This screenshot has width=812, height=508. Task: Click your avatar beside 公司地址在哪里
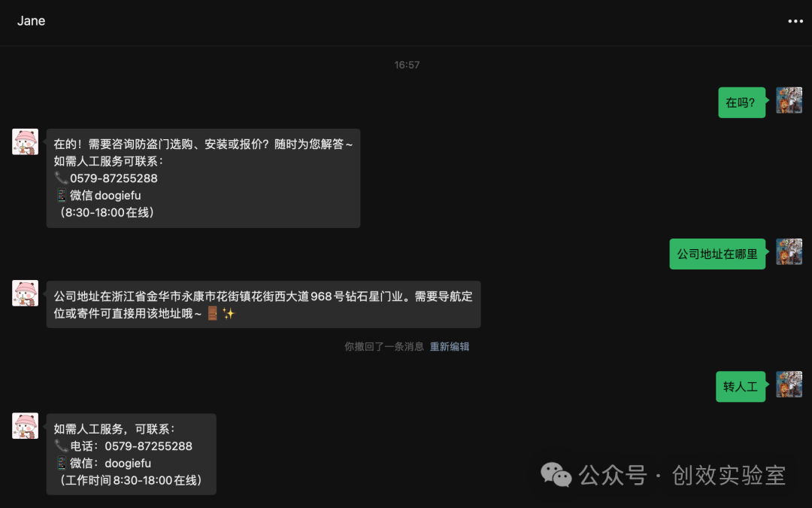click(789, 251)
